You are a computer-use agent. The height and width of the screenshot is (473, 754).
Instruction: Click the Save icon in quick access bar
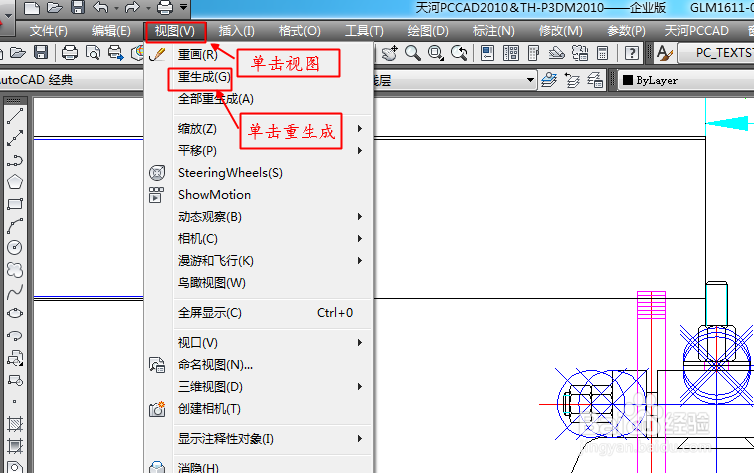coord(78,7)
